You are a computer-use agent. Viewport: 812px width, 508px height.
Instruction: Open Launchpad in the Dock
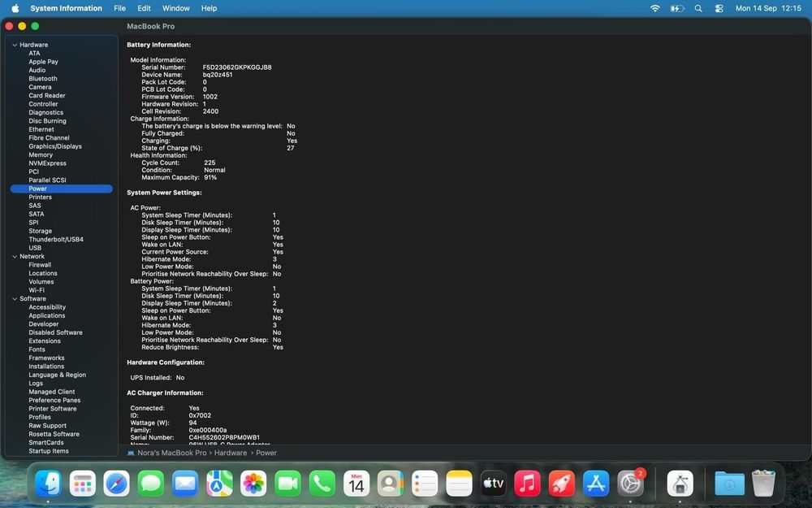(x=83, y=483)
